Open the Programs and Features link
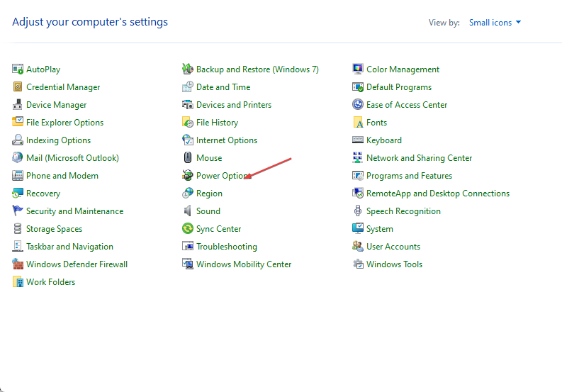The image size is (562, 392). pyautogui.click(x=409, y=176)
